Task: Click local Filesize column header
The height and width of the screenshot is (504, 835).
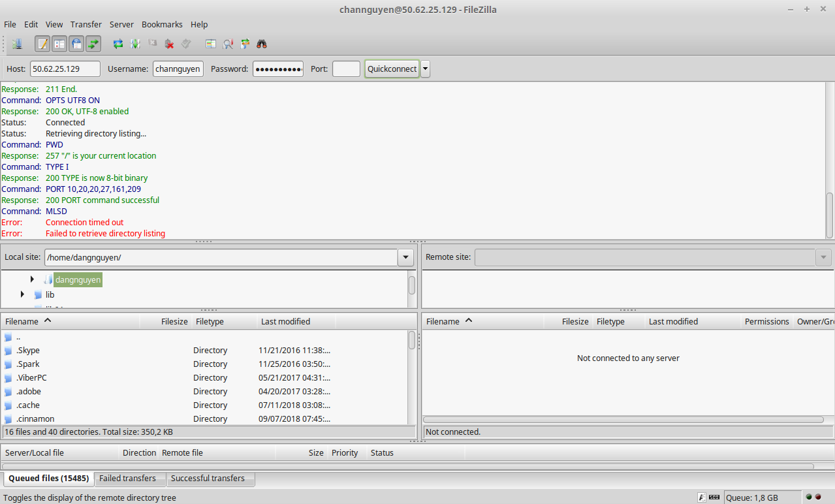Action: [166, 321]
